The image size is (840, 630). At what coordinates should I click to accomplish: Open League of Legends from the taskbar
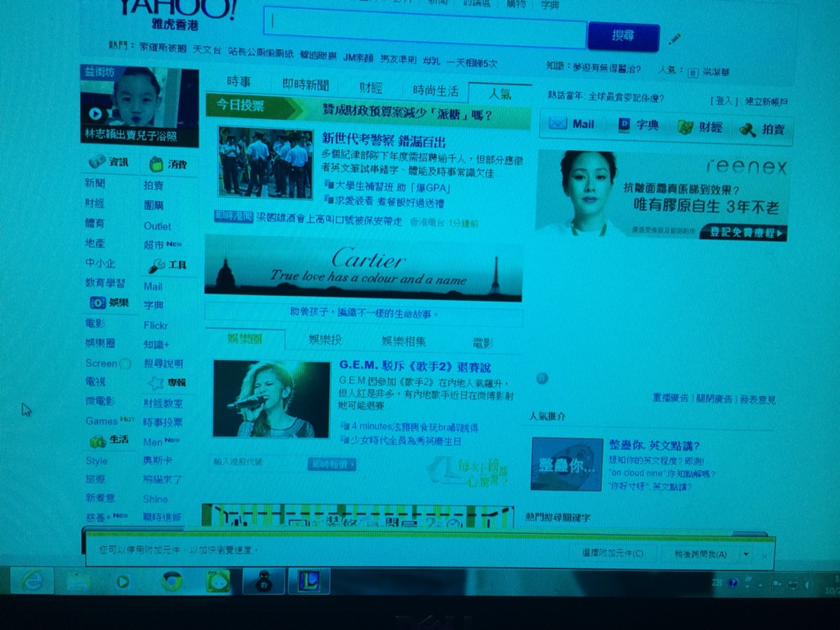click(x=309, y=582)
